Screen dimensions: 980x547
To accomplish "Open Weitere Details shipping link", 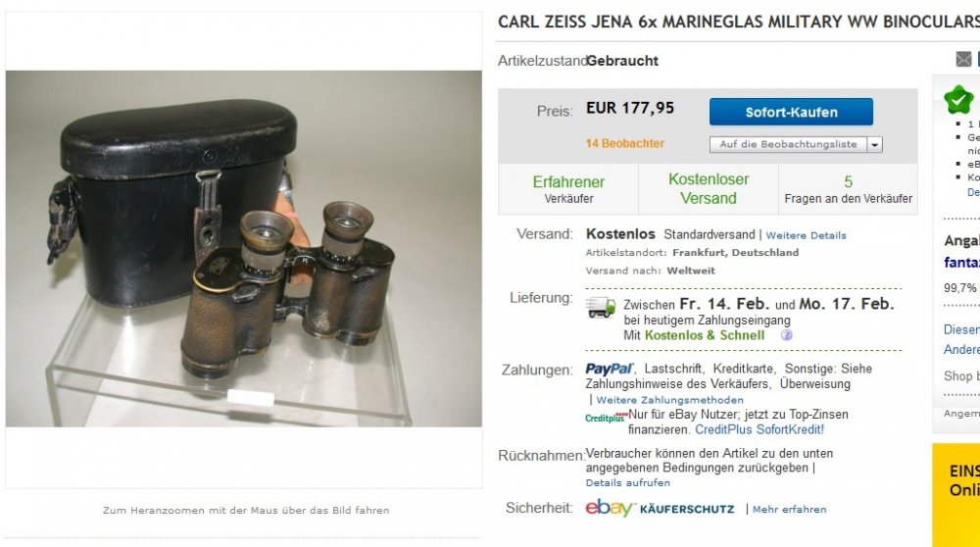I will point(806,235).
